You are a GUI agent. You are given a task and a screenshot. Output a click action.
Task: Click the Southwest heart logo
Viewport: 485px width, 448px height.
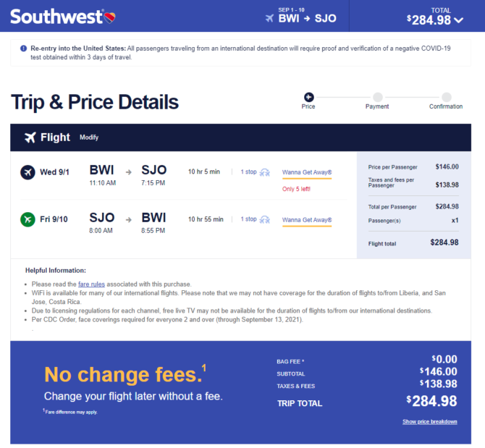[109, 17]
